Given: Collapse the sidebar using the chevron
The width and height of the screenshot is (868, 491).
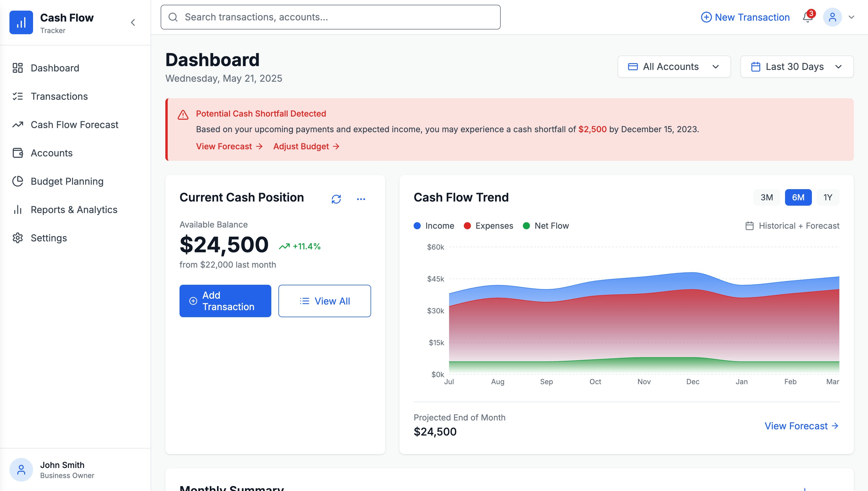Looking at the screenshot, I should 133,22.
